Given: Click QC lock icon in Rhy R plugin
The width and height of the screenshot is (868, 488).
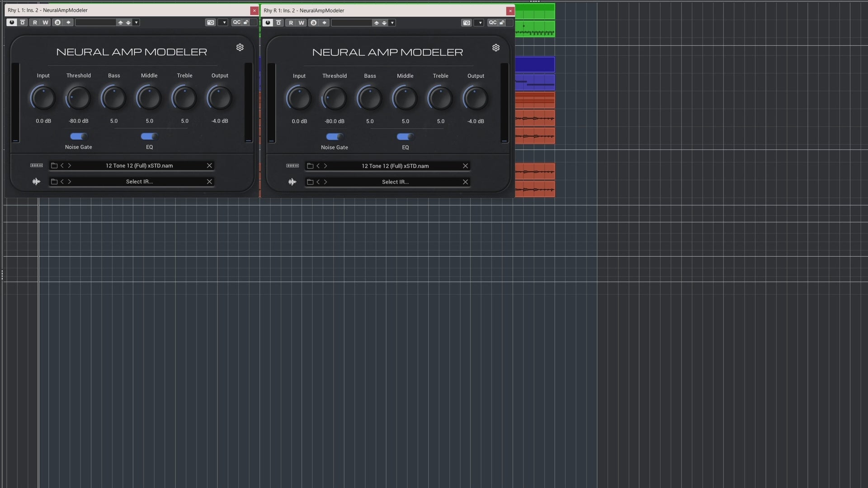Looking at the screenshot, I should [x=502, y=23].
